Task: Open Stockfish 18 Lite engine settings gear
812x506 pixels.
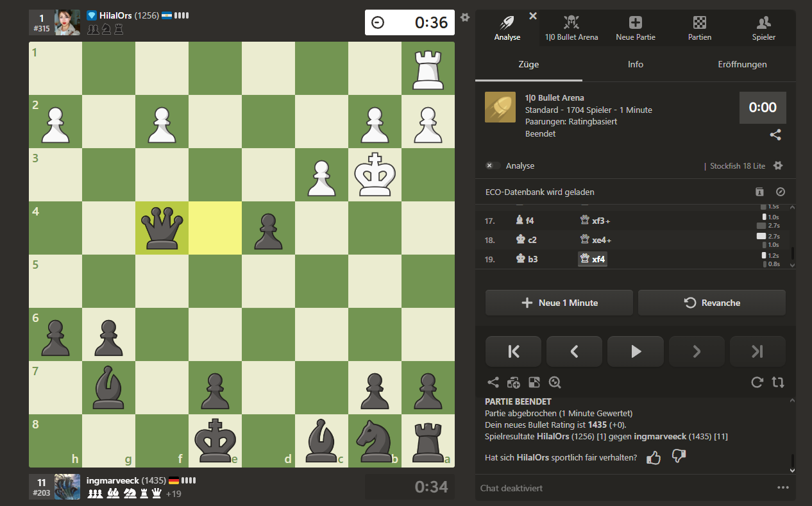Action: click(778, 165)
